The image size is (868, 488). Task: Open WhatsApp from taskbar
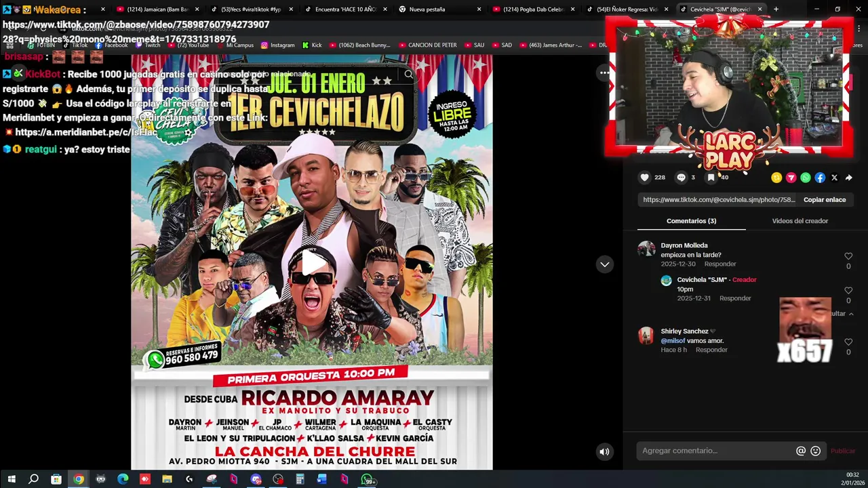tap(367, 479)
